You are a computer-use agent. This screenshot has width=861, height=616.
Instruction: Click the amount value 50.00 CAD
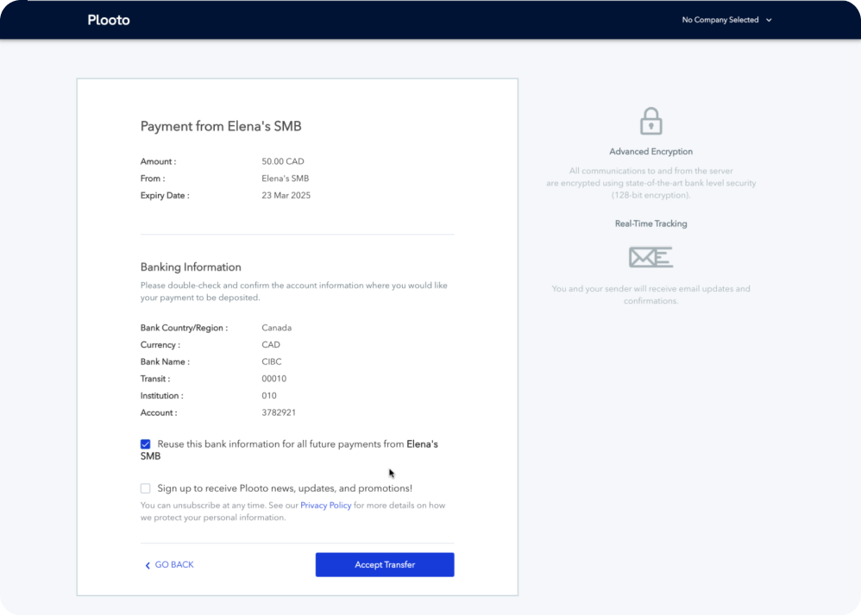(x=283, y=161)
